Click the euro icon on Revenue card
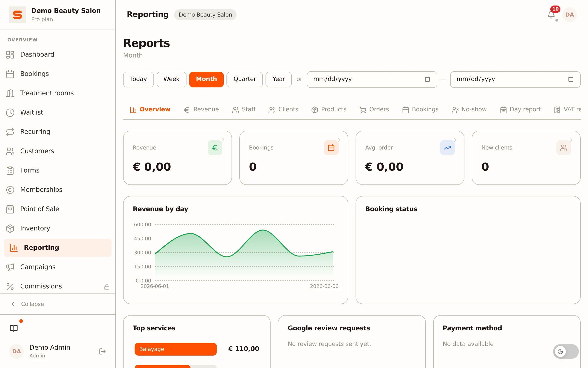Viewport: 588px width, 368px height. click(x=215, y=147)
